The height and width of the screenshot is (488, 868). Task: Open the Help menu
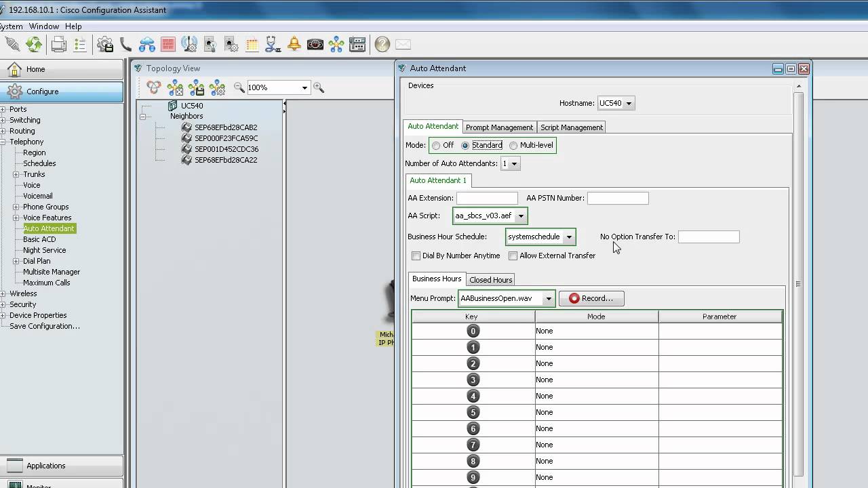pyautogui.click(x=73, y=26)
